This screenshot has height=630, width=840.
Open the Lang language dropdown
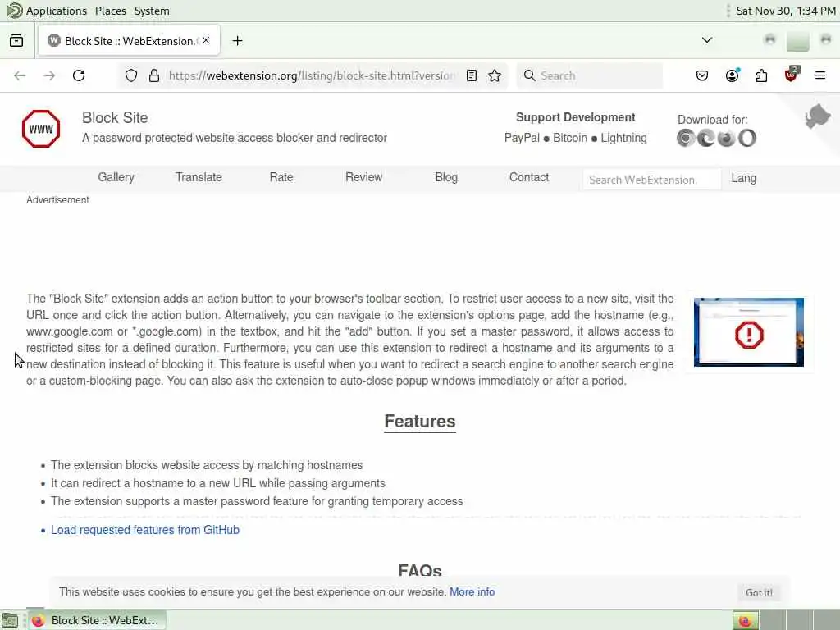click(743, 178)
